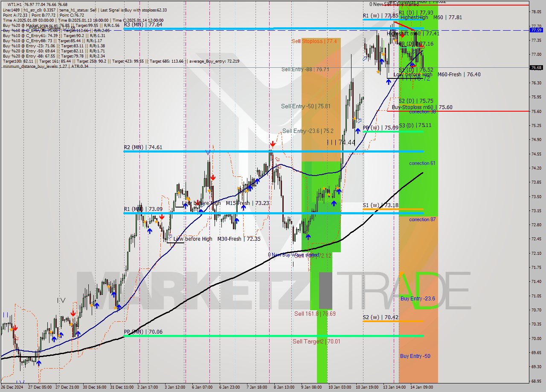Click the M15-Fresh | 73.23 label
This screenshot has width=546, height=392.
click(247, 203)
